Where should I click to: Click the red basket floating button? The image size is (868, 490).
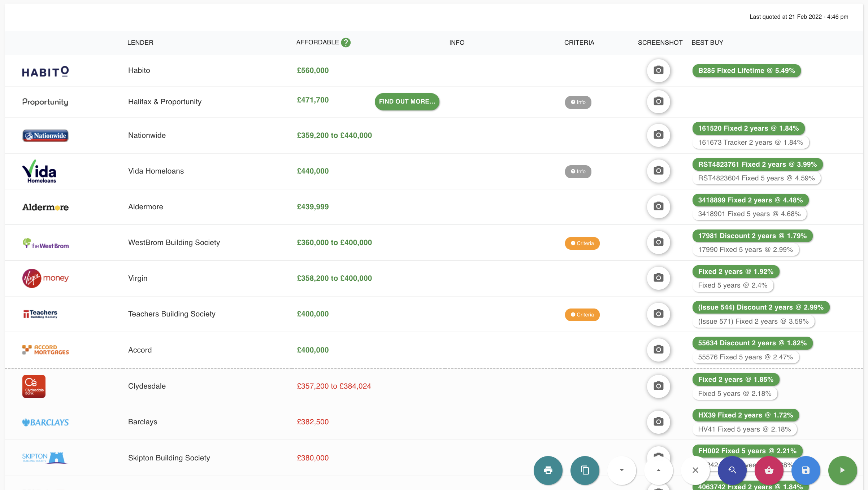tap(769, 470)
